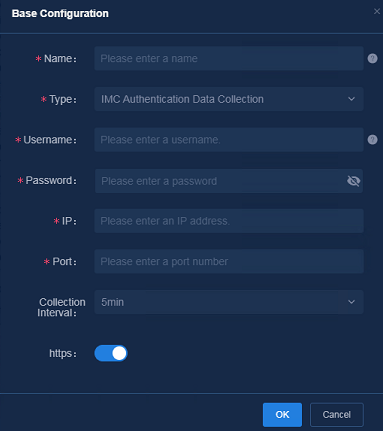Screen dimensions: 383x431
Task: Click the help icon beside Username field
Action: [x=372, y=140]
